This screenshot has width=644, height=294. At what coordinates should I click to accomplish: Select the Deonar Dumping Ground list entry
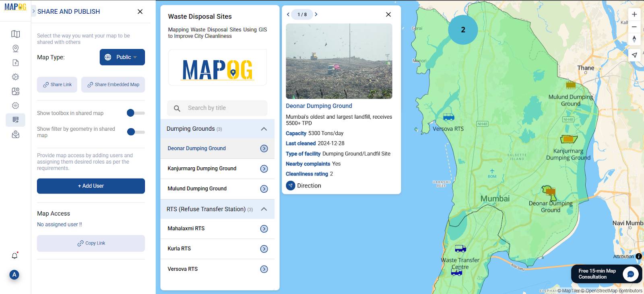pos(217,148)
